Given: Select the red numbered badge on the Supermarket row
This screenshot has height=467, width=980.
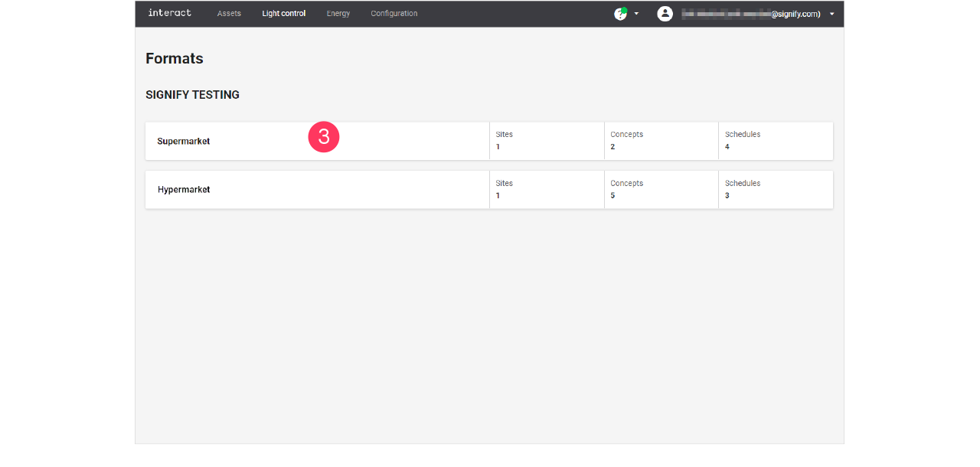Looking at the screenshot, I should (x=324, y=136).
